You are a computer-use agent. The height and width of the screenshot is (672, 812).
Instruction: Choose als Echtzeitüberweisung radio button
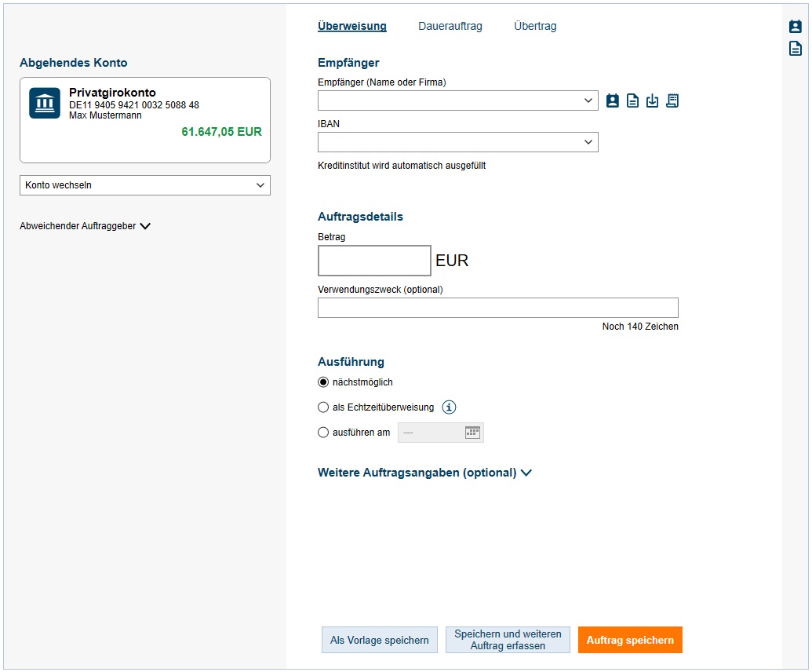[x=323, y=407]
